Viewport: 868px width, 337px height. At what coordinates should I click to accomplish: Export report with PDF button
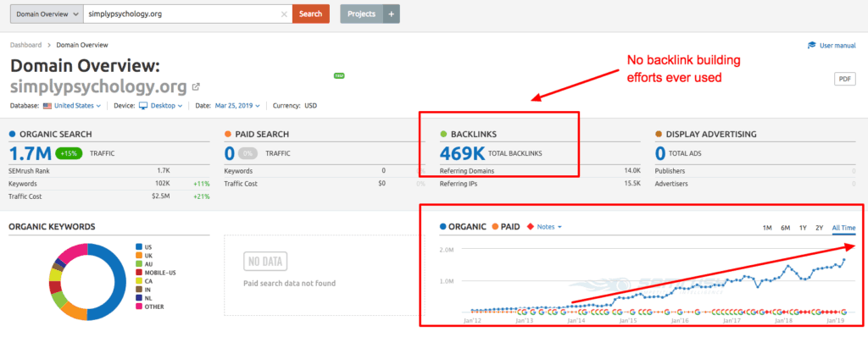(845, 79)
